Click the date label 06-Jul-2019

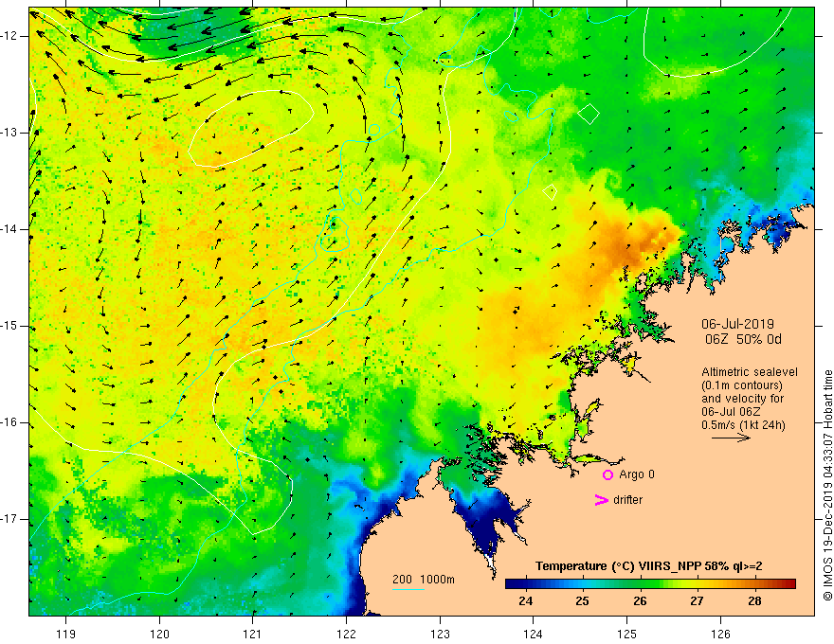point(737,324)
